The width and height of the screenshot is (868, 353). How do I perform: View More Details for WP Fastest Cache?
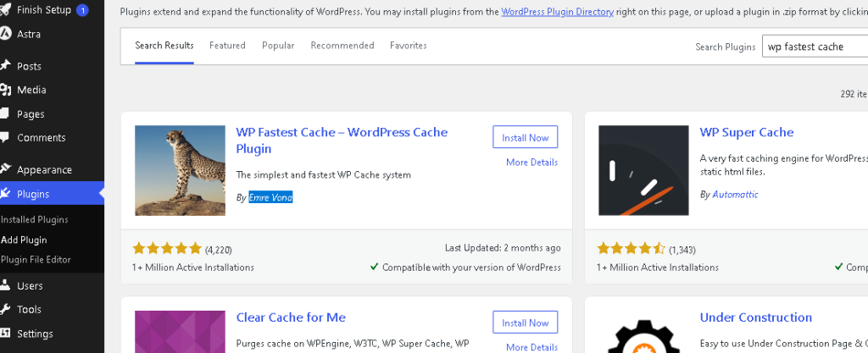[x=531, y=162]
